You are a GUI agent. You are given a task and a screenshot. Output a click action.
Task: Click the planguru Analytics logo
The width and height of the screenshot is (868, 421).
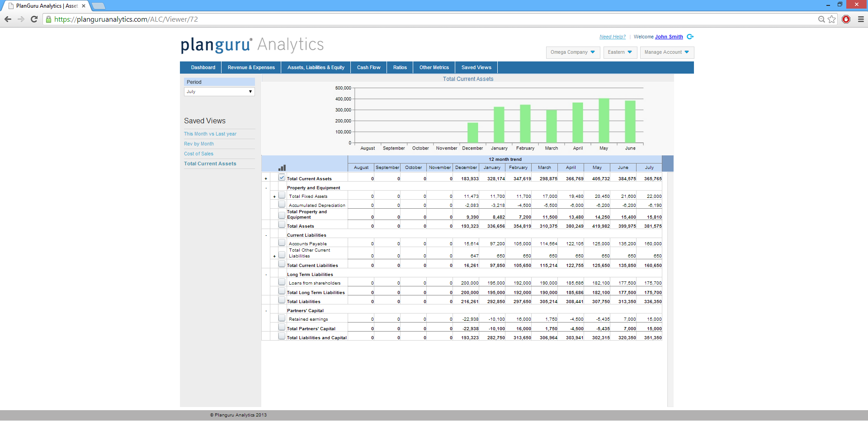click(x=252, y=45)
